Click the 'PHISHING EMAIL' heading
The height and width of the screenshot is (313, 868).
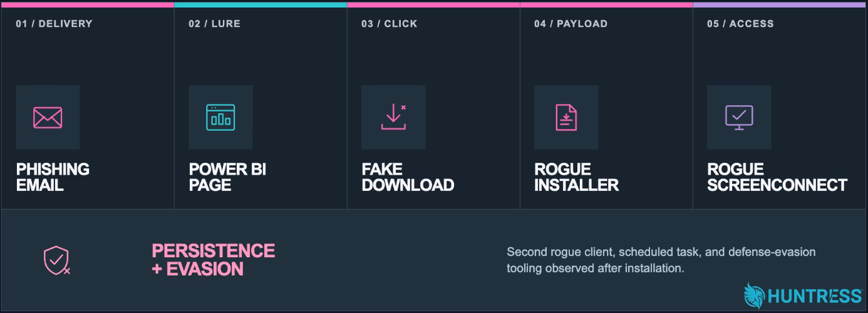click(53, 177)
